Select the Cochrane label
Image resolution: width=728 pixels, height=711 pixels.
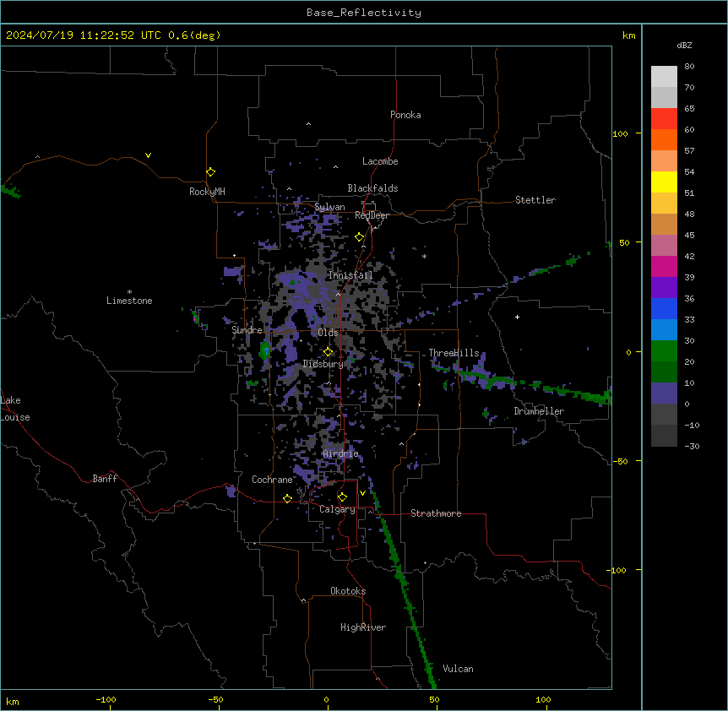[272, 480]
